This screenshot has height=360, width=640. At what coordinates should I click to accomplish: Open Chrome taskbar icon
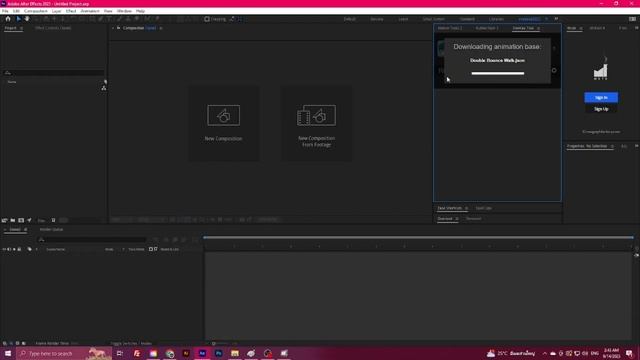point(169,353)
